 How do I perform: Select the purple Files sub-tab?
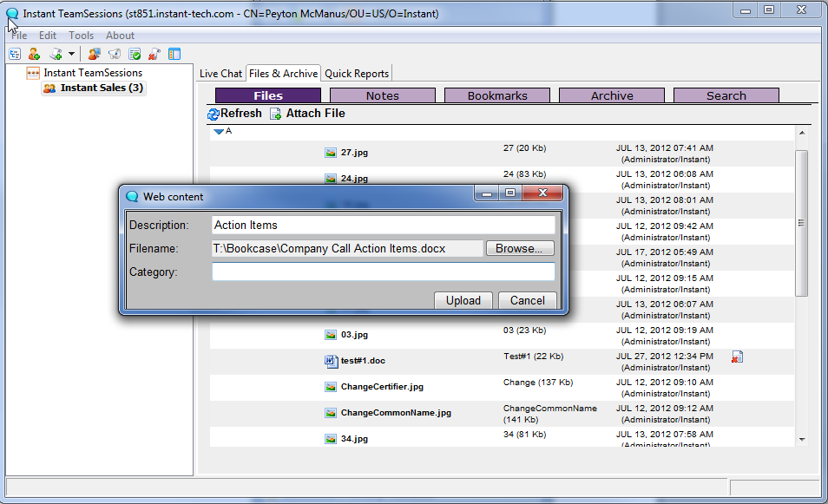click(x=268, y=95)
